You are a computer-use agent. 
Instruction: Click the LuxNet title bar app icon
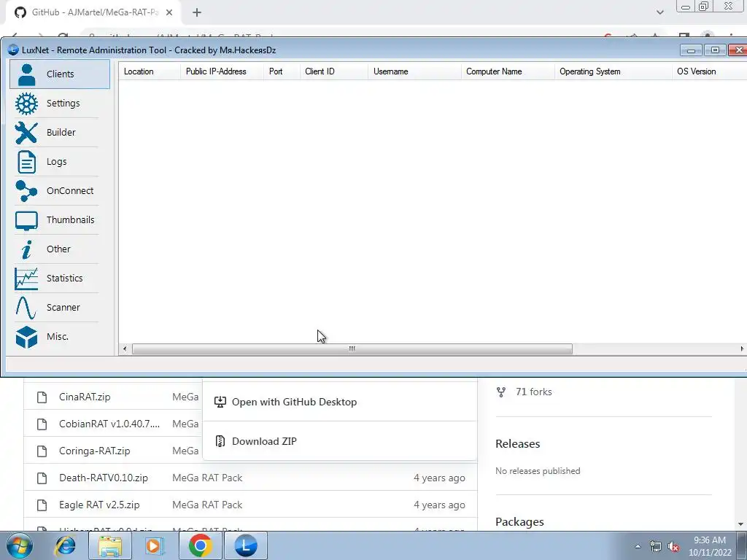13,50
